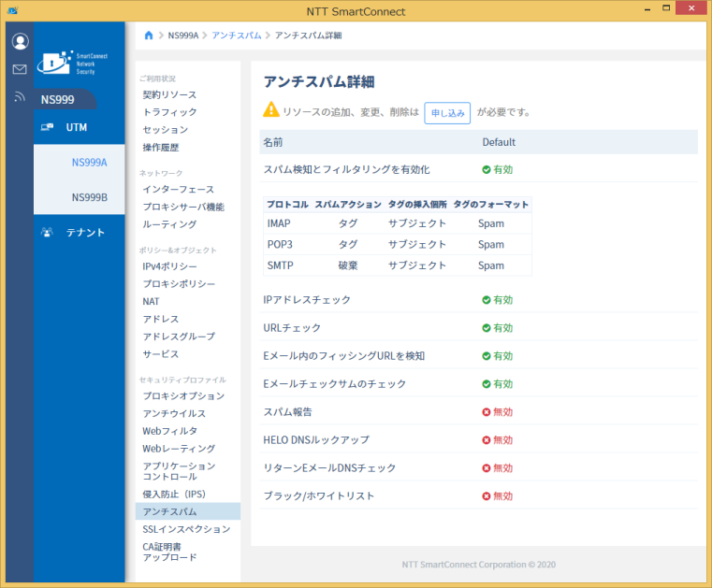Open トラフィック page
The height and width of the screenshot is (588, 712).
click(170, 112)
